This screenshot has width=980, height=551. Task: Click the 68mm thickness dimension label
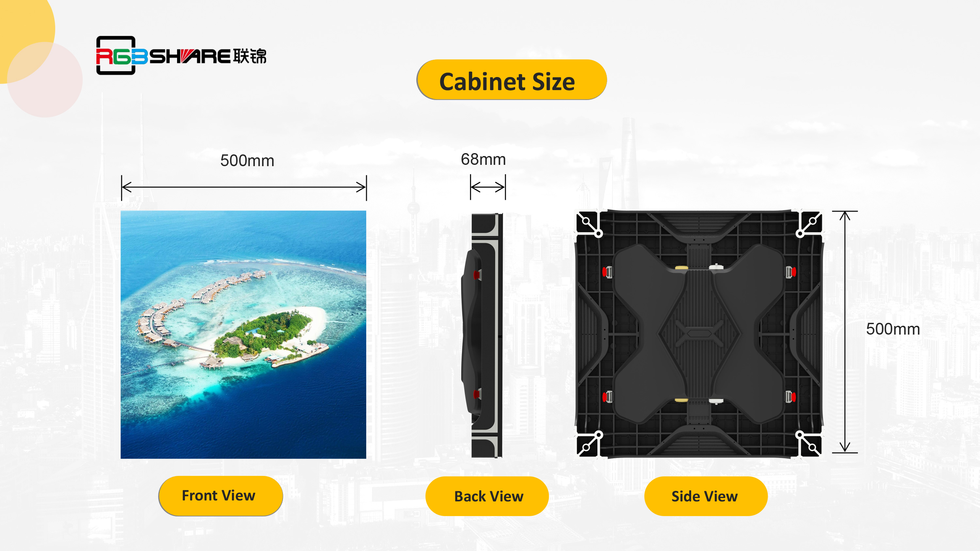tap(483, 159)
